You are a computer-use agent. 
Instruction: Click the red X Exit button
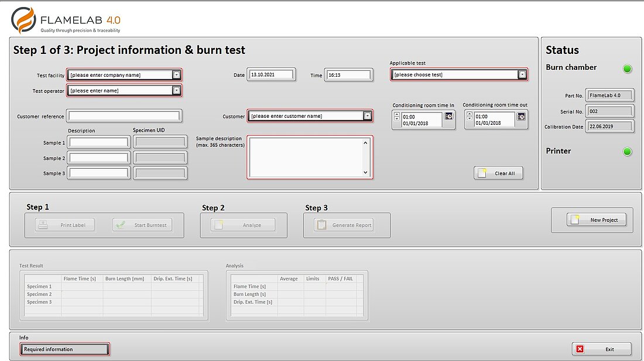point(601,349)
